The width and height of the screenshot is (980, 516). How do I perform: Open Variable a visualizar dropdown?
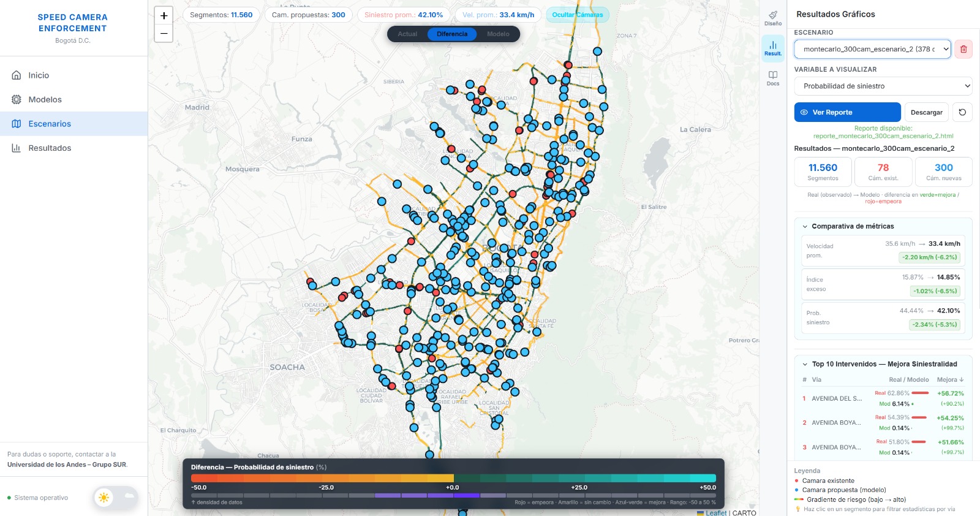pos(883,86)
